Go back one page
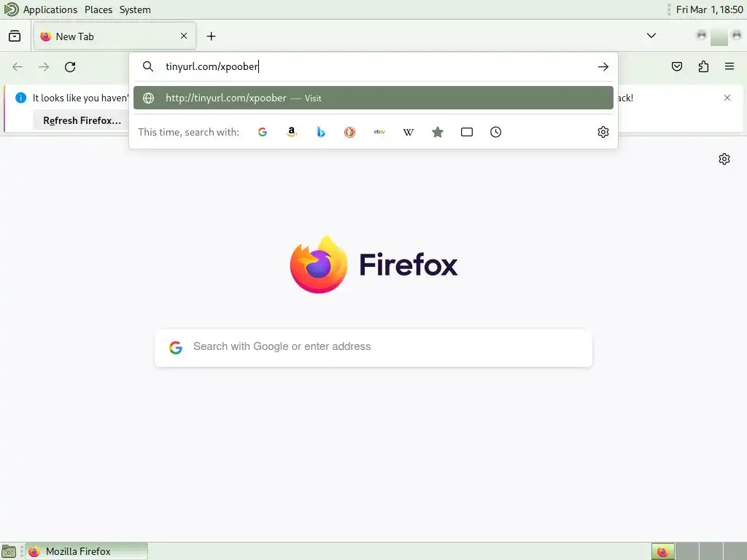This screenshot has height=560, width=747. click(18, 66)
